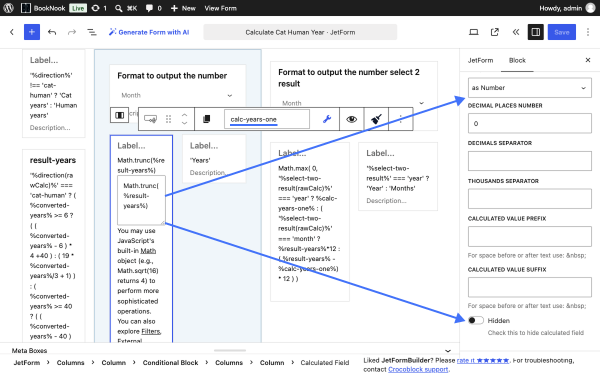Click the Calculated Value Prefix field
Viewport: 600px width, 375px height.
[530, 236]
